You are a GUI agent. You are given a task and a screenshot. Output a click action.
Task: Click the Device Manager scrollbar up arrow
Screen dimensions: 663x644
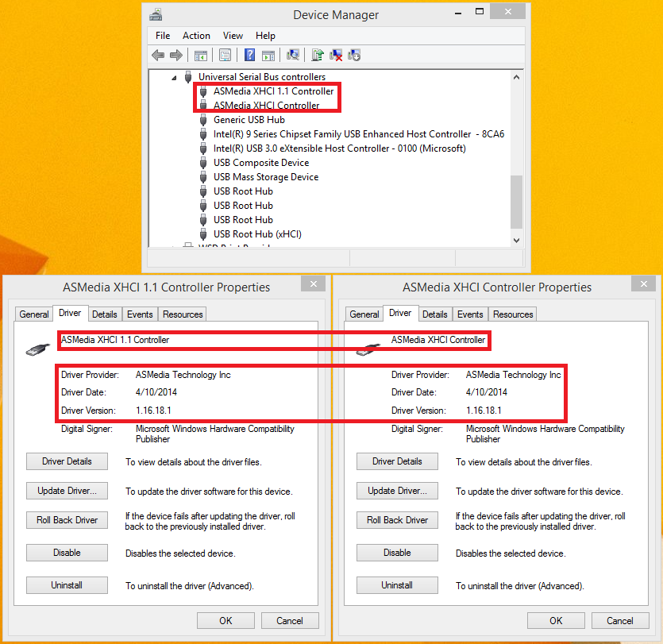[x=516, y=77]
